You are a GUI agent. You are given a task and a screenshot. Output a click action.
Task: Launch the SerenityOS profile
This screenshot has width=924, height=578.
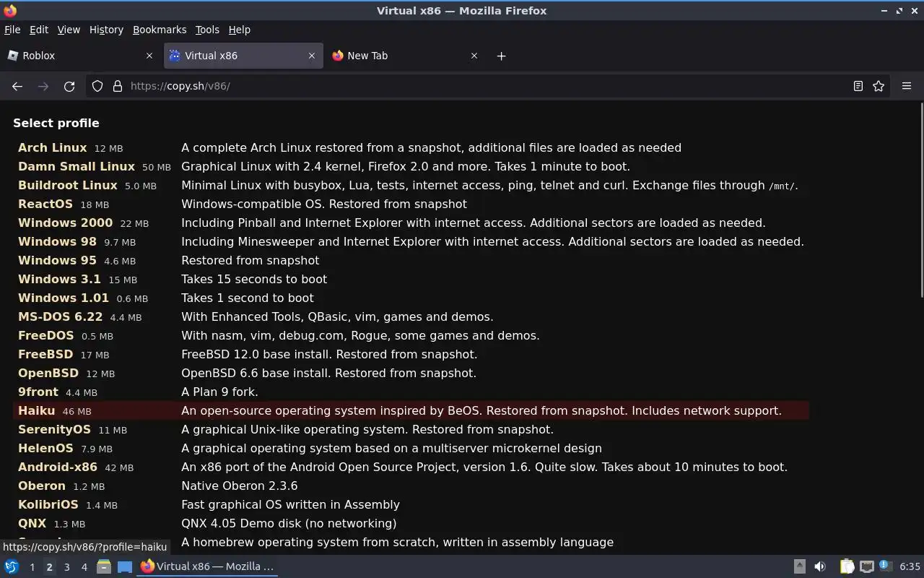pos(54,429)
